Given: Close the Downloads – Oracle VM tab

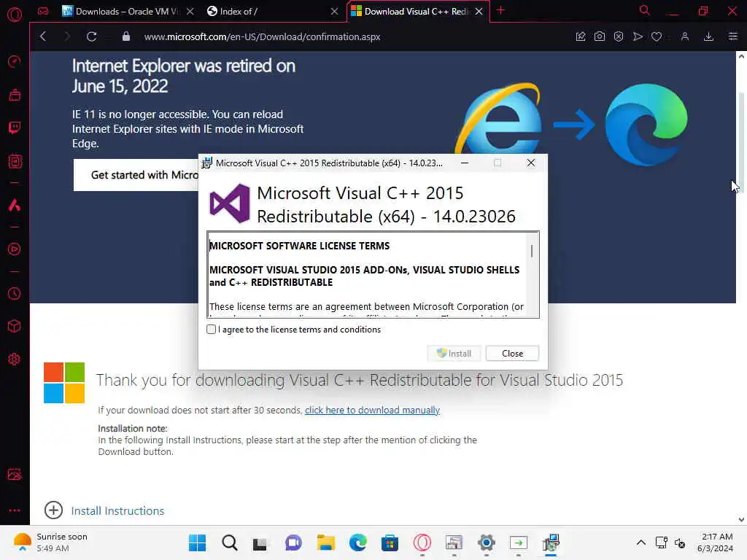Looking at the screenshot, I should pyautogui.click(x=190, y=11).
